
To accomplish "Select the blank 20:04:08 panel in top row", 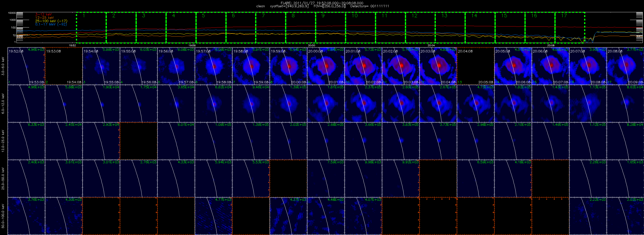I will [476, 66].
